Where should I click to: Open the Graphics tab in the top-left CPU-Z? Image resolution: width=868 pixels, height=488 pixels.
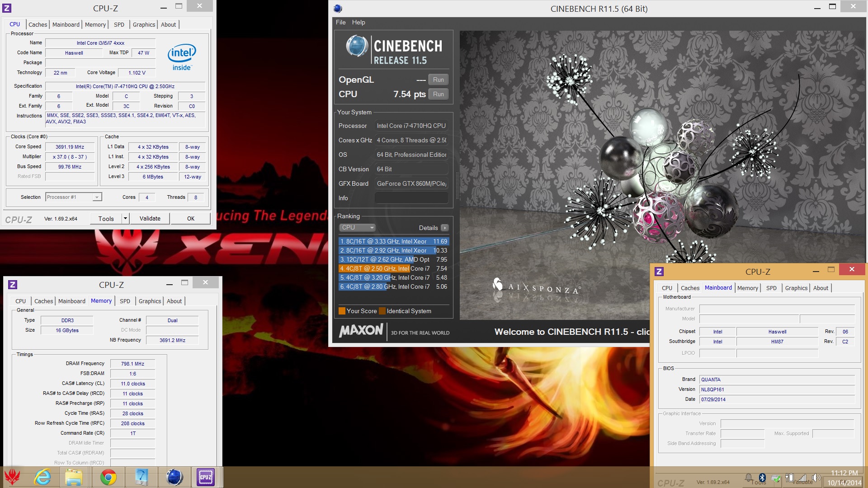click(x=144, y=24)
